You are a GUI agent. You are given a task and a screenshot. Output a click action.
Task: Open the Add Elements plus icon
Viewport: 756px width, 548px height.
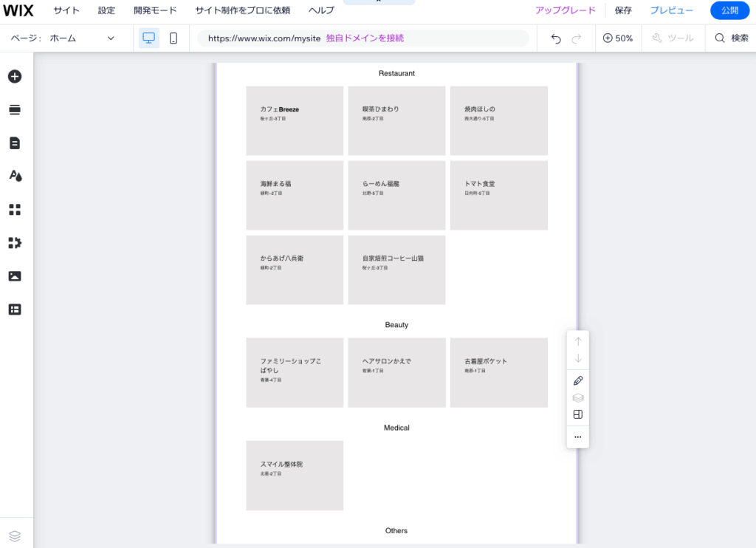(x=15, y=76)
